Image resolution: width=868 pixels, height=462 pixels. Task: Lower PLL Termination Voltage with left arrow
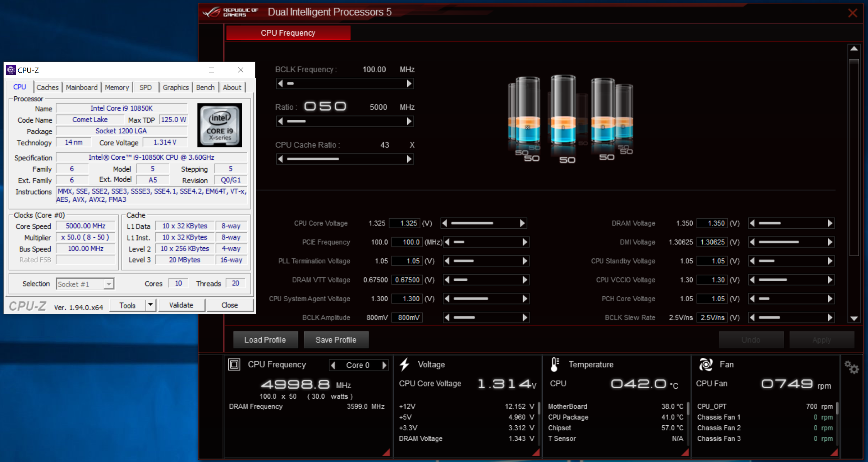point(447,261)
